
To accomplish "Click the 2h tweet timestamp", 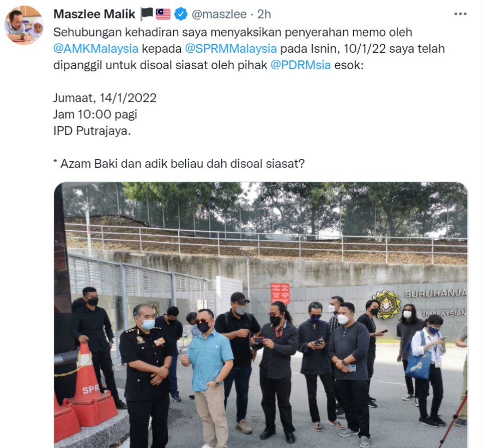I will pyautogui.click(x=264, y=14).
